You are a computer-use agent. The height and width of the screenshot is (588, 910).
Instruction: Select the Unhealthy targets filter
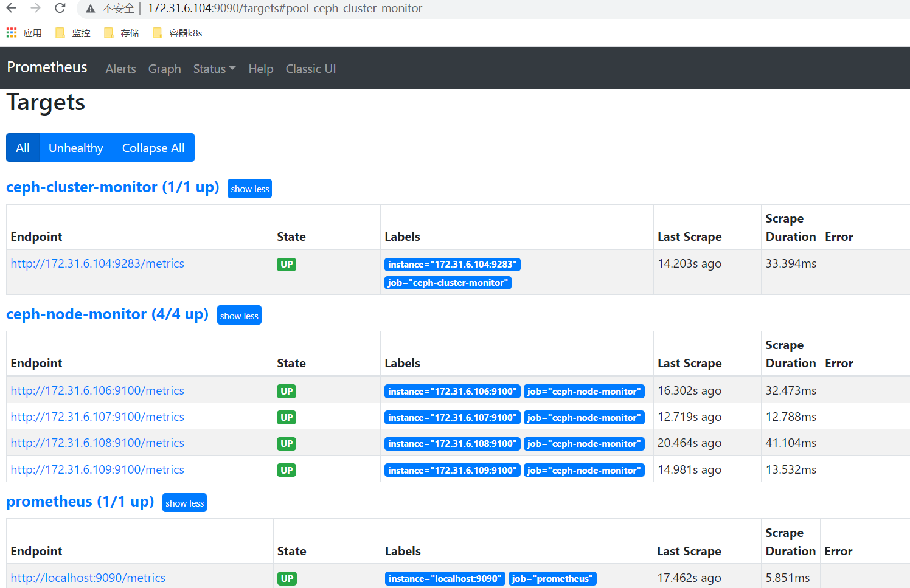point(76,148)
